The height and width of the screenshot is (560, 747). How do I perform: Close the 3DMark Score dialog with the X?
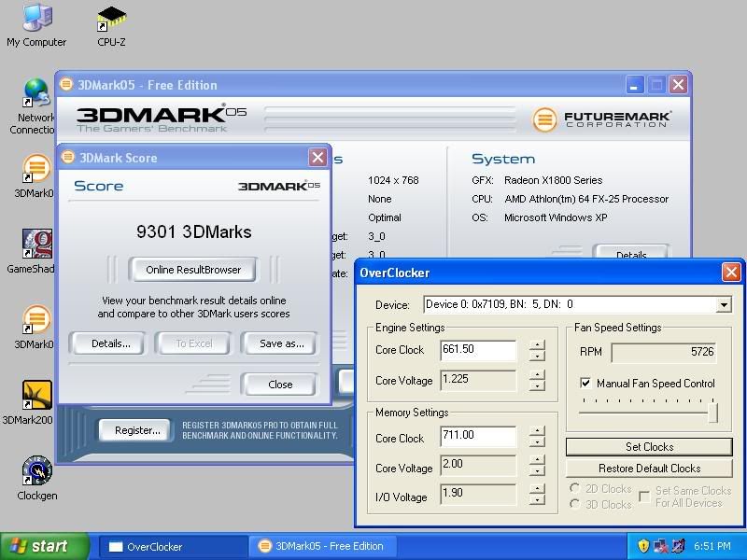[x=317, y=157]
